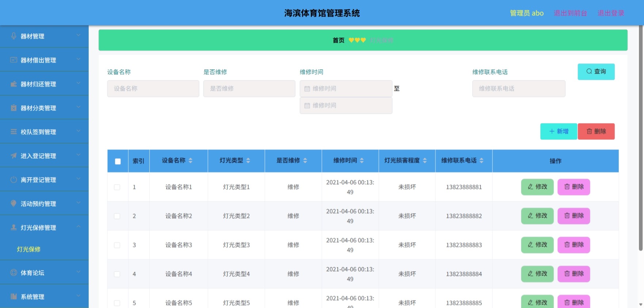This screenshot has width=644, height=308.
Task: Click the list icon beside 校队签到管理
Action: (x=14, y=132)
